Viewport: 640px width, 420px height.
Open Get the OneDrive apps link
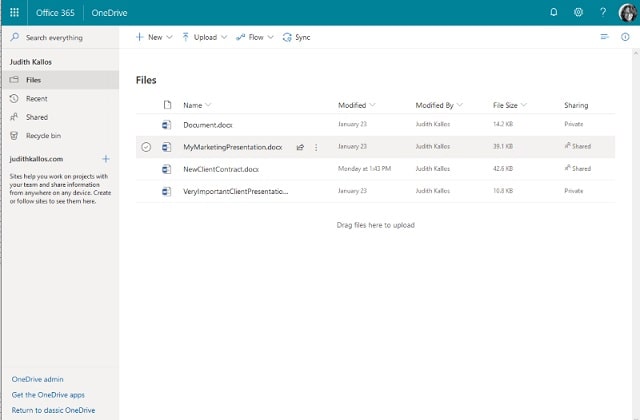click(x=48, y=395)
